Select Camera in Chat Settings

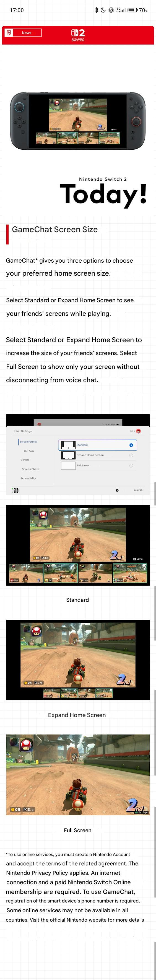pyautogui.click(x=25, y=460)
